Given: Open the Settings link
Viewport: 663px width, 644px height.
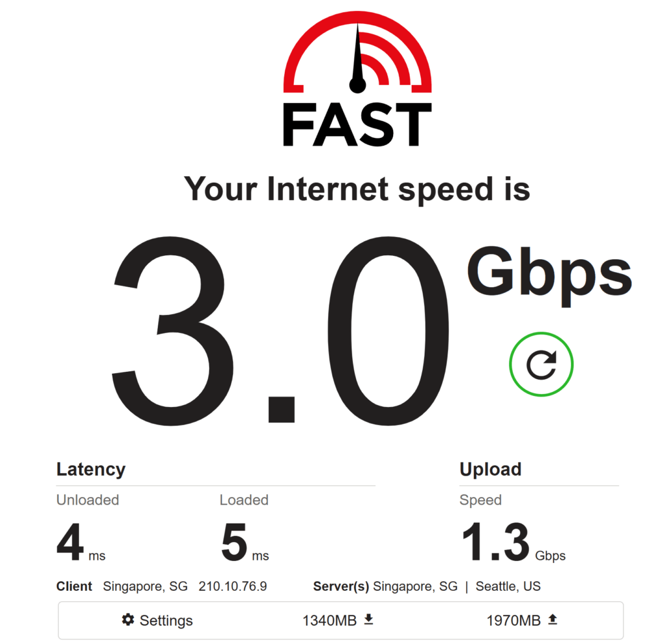Looking at the screenshot, I should click(166, 620).
